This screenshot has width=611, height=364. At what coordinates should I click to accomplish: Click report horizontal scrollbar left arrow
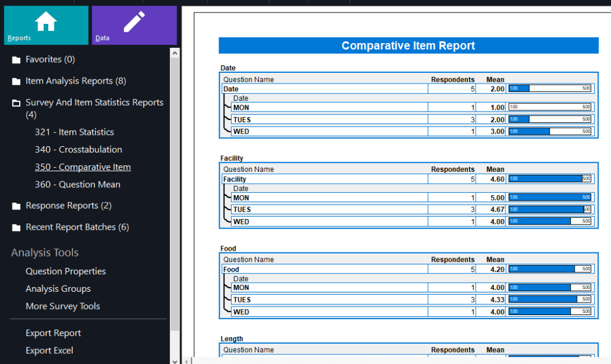pos(186,361)
